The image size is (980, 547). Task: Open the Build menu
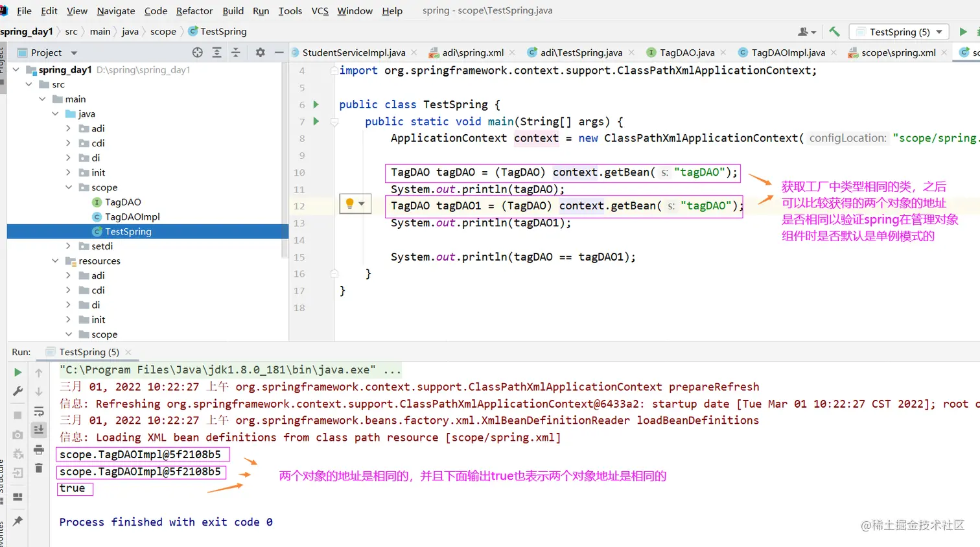[x=233, y=10]
